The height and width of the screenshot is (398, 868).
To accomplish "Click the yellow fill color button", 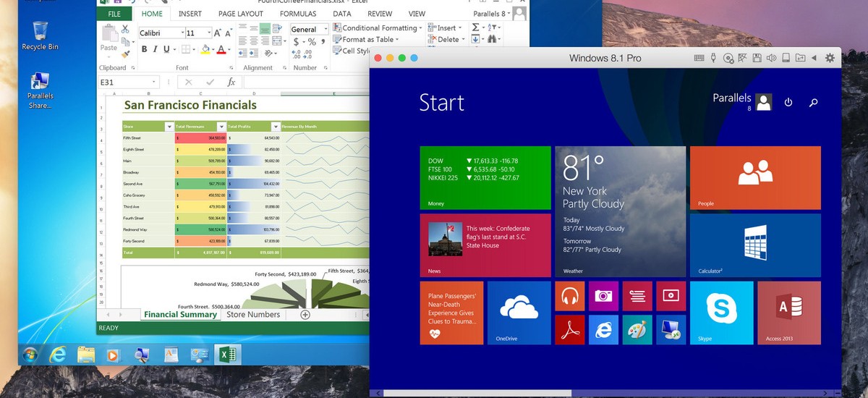I will click(205, 50).
